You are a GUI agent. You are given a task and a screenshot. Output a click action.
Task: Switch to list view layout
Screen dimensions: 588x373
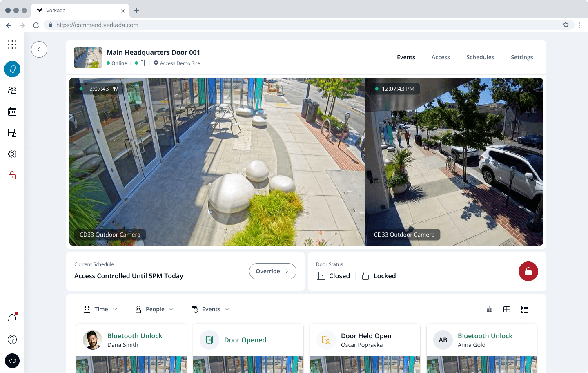525,309
